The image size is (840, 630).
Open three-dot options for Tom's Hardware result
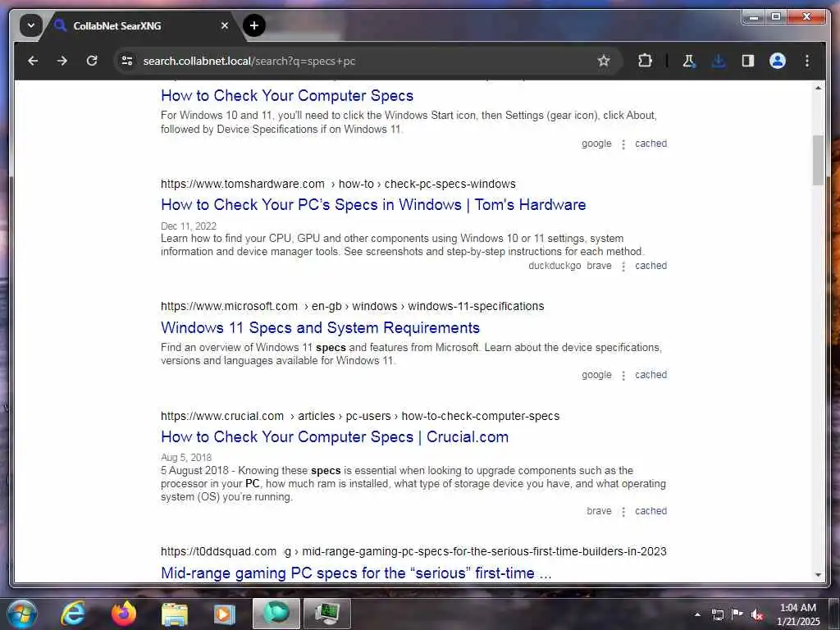[623, 267]
